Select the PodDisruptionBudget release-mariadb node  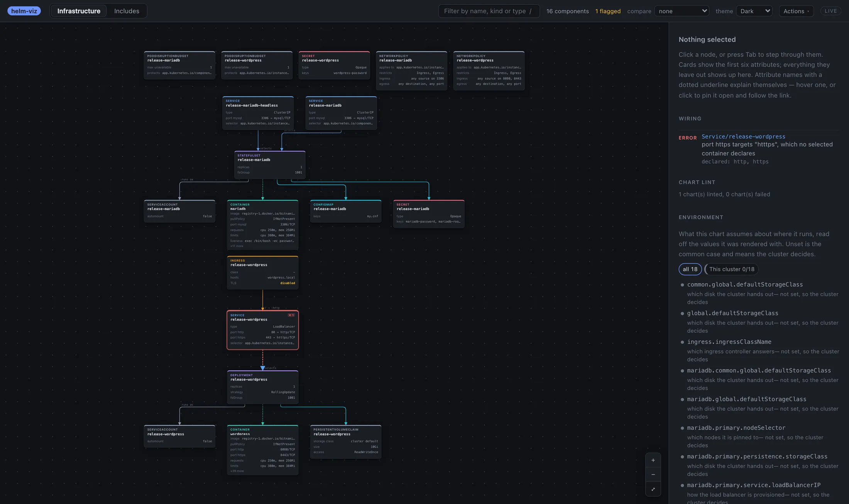[179, 65]
